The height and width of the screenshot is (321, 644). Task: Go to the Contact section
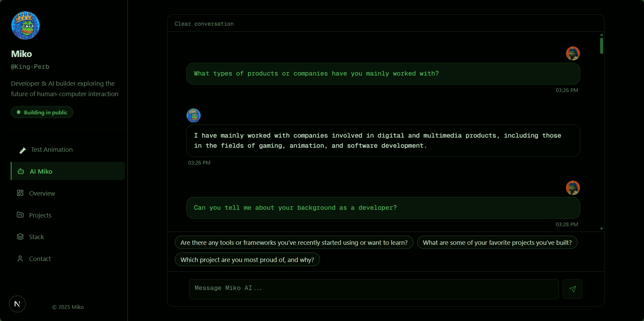pyautogui.click(x=40, y=259)
